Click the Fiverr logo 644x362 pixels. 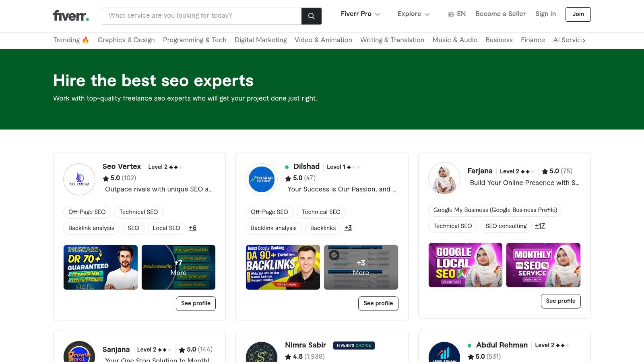(71, 16)
